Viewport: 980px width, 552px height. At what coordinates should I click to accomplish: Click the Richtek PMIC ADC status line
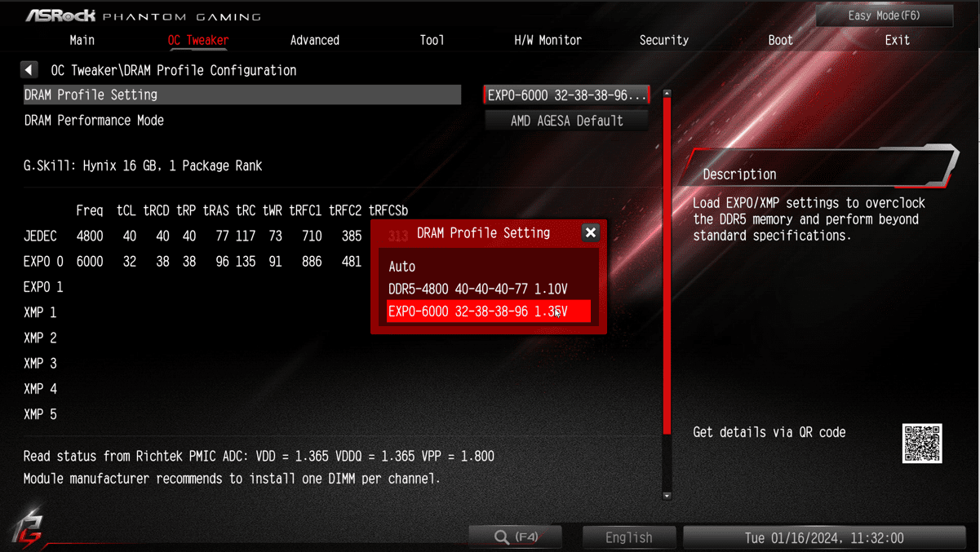pyautogui.click(x=259, y=457)
